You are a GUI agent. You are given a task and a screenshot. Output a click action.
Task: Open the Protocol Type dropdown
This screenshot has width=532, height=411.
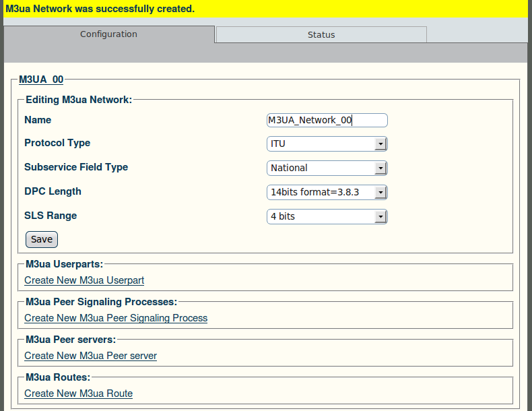[x=327, y=144]
